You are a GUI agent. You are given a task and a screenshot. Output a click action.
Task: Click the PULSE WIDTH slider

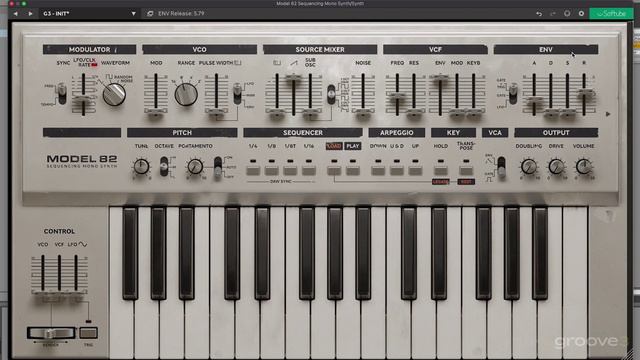click(x=216, y=112)
